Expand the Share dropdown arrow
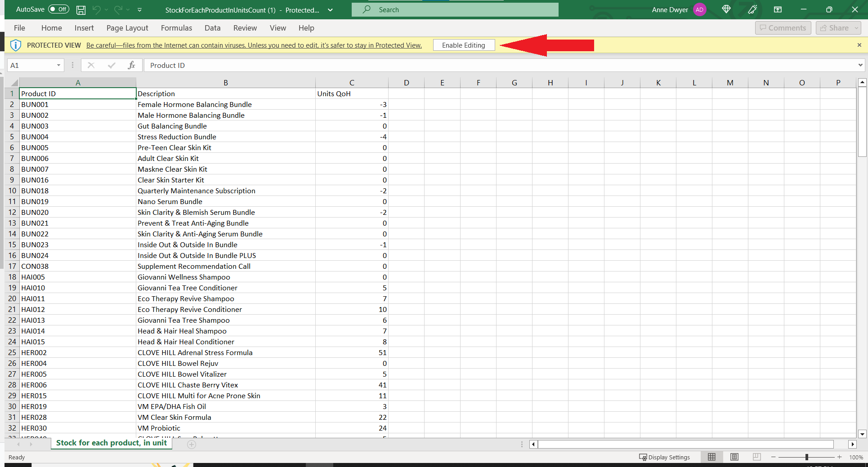The height and width of the screenshot is (467, 868). (856, 28)
